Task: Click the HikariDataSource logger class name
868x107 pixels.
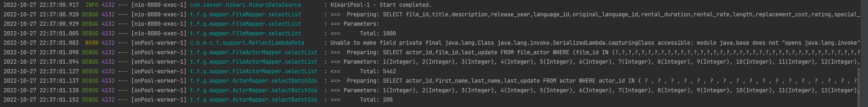Action: click(245, 5)
